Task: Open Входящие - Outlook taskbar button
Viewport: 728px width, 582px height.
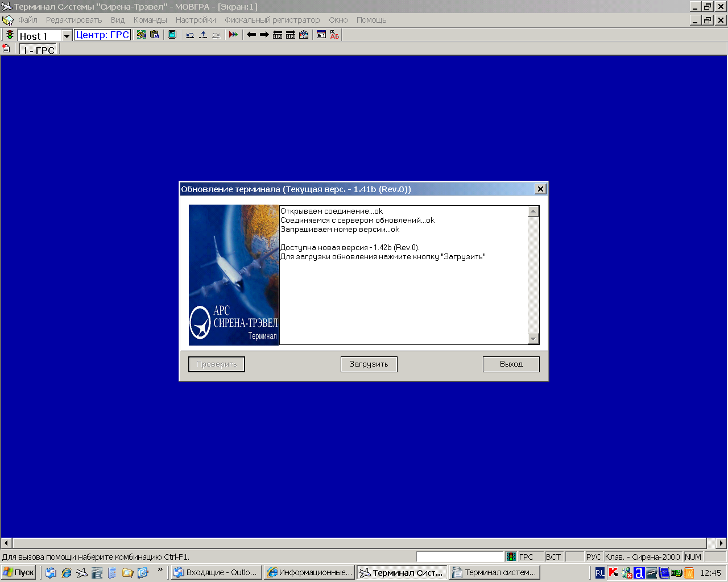Action: coord(216,572)
